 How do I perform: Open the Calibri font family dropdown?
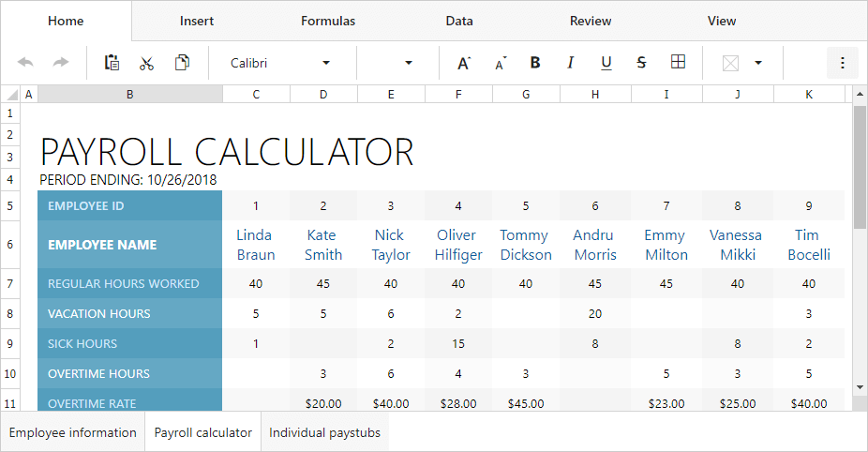281,63
